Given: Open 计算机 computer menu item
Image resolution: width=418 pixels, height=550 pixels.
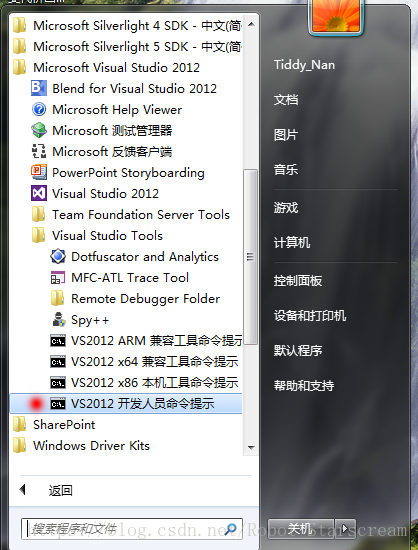Looking at the screenshot, I should pyautogui.click(x=292, y=242).
